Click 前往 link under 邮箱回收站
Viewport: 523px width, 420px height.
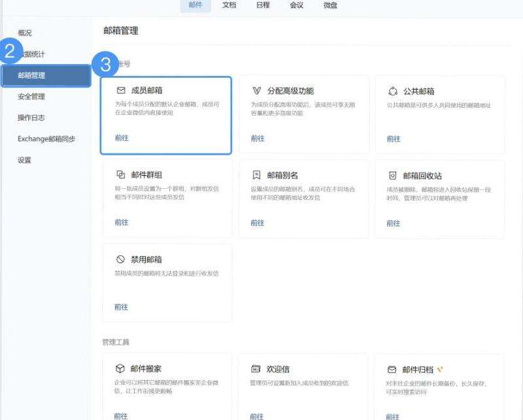click(393, 223)
